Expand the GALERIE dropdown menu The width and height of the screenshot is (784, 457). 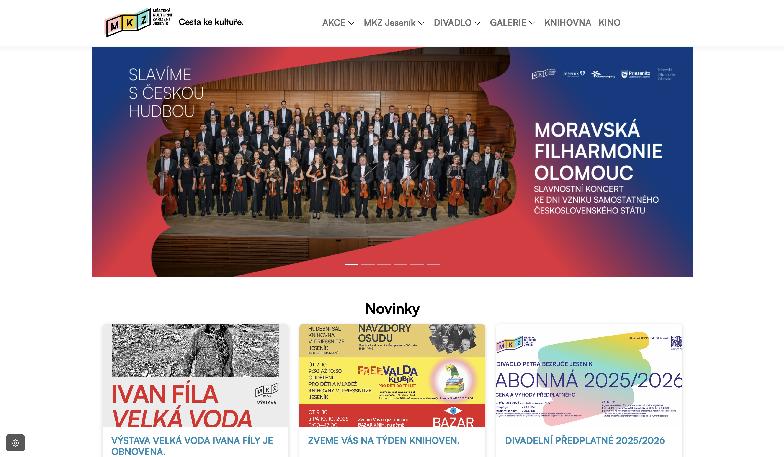pos(512,22)
